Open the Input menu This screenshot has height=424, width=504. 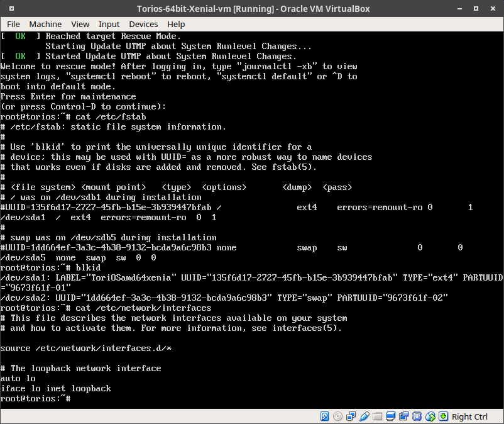coord(109,24)
